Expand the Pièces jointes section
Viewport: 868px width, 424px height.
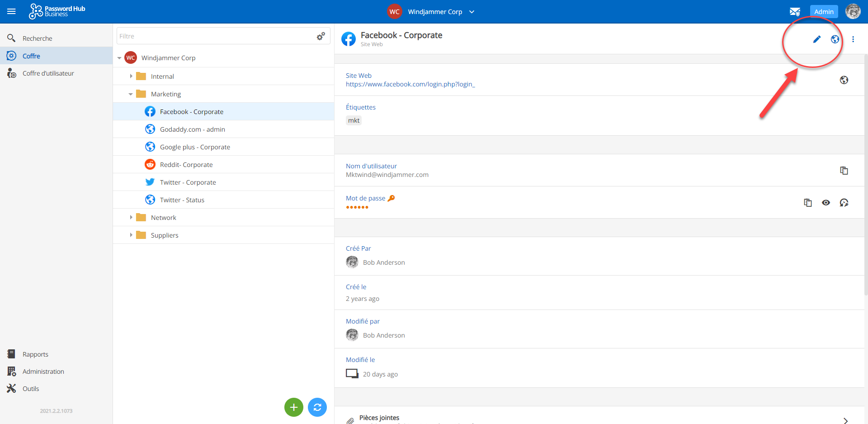tap(845, 420)
